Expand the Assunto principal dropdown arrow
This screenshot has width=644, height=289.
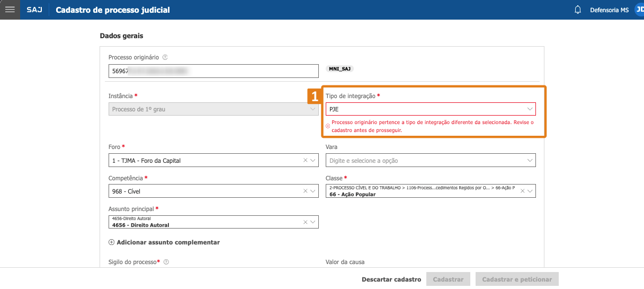coord(313,222)
